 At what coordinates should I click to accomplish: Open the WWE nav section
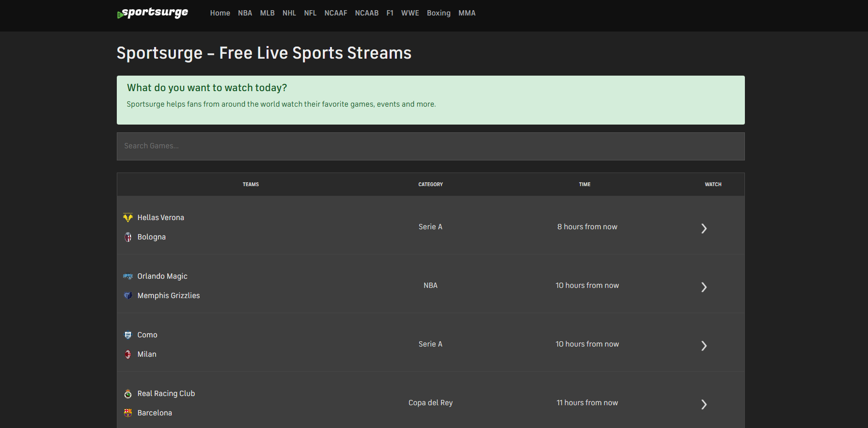click(410, 13)
